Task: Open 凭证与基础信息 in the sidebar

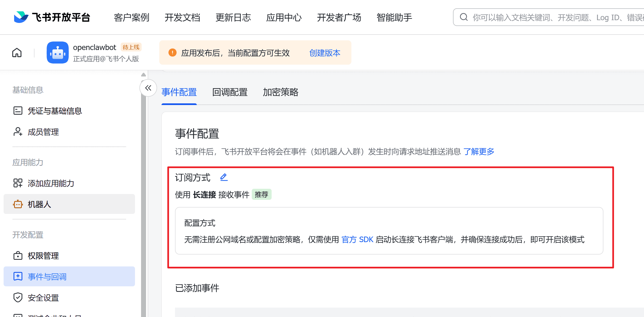Action: point(55,111)
